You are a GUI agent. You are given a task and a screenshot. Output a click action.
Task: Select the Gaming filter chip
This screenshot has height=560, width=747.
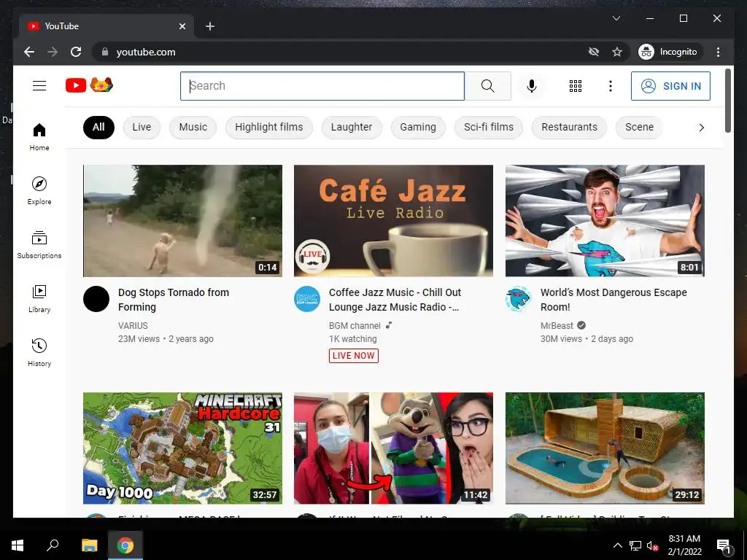418,127
